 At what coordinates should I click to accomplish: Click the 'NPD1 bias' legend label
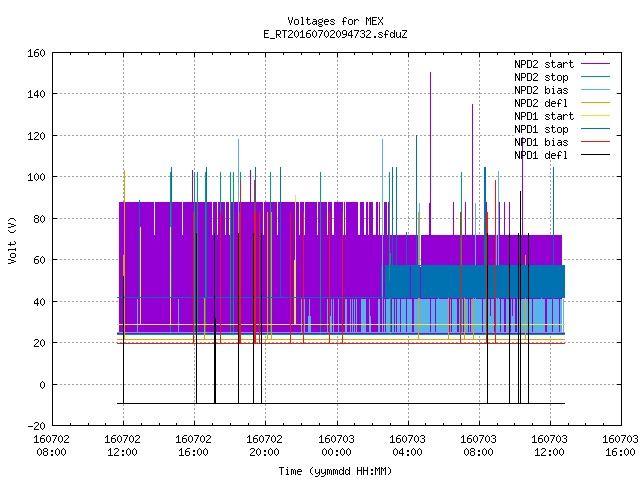pos(541,142)
